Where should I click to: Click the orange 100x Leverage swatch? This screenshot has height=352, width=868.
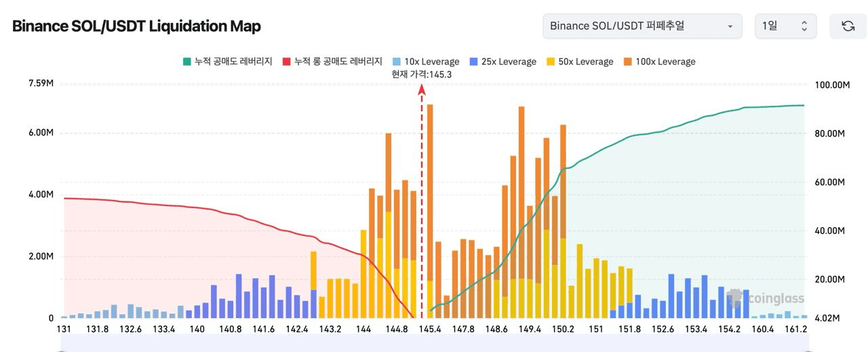627,62
